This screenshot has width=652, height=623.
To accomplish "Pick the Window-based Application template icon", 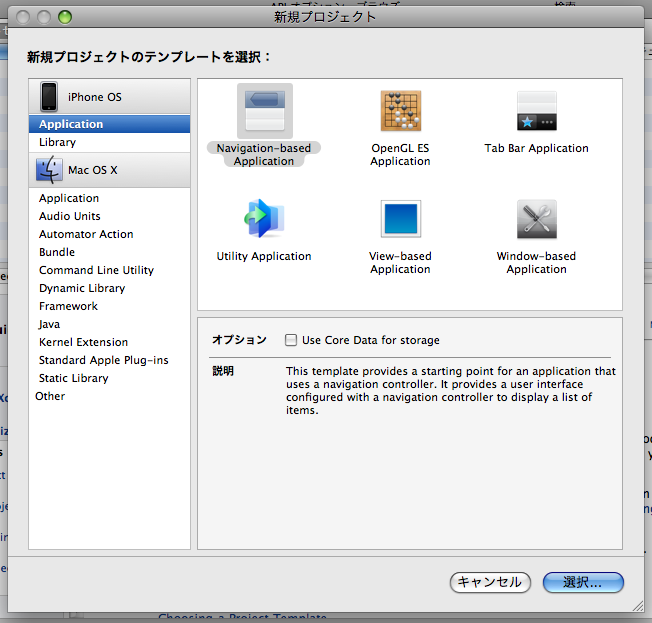I will (537, 219).
